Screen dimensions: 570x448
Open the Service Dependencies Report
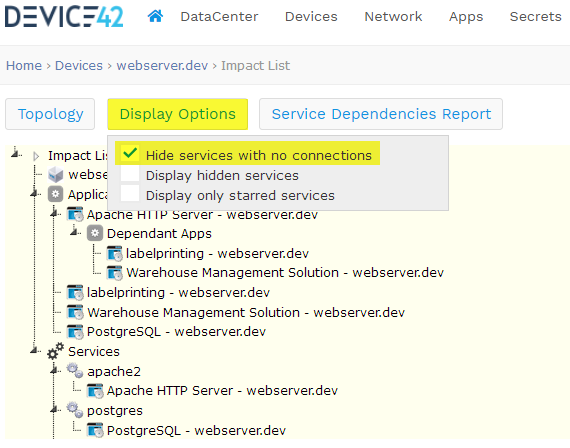(x=381, y=114)
